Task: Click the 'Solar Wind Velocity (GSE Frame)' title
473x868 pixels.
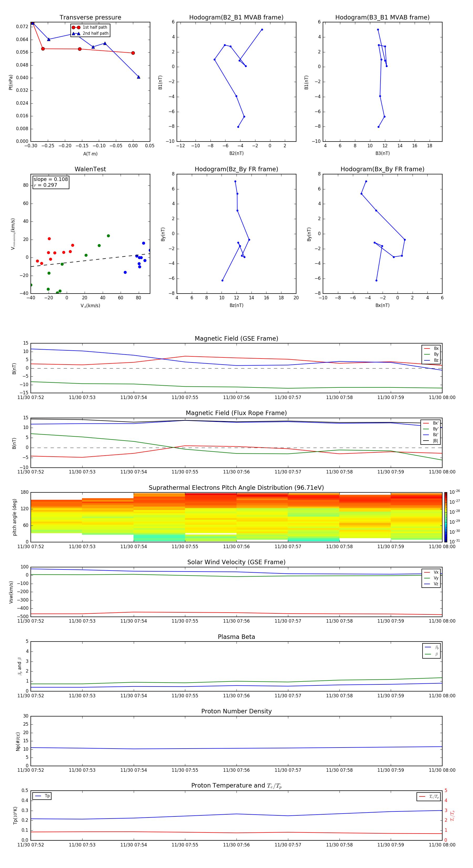Action: (x=236, y=562)
